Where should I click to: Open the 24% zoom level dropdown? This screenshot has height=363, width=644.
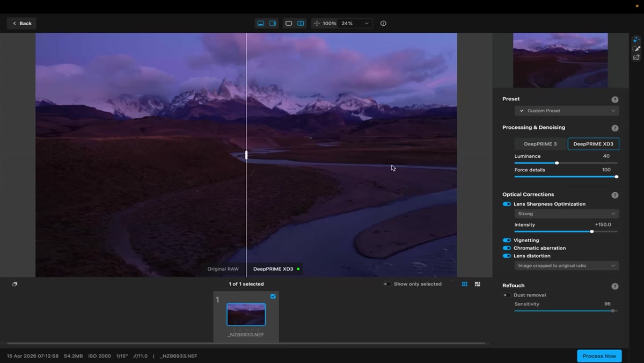pos(356,24)
